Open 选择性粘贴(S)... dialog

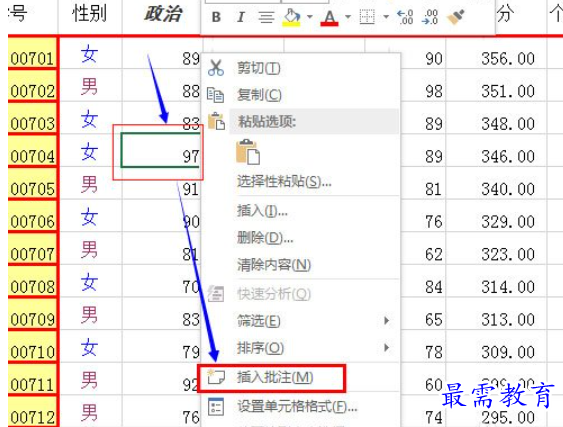coord(284,181)
